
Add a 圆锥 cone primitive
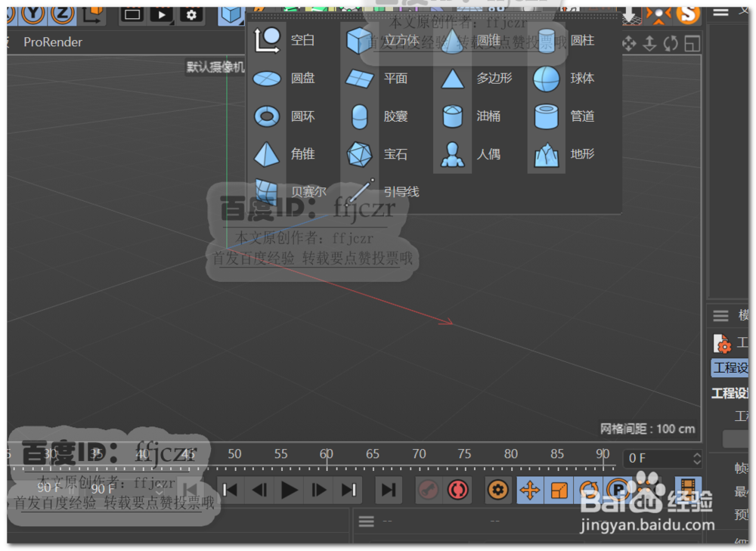pyautogui.click(x=452, y=41)
